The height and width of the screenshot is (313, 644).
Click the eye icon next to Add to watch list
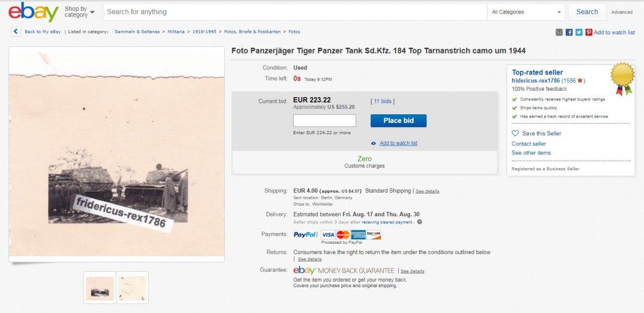pyautogui.click(x=374, y=143)
